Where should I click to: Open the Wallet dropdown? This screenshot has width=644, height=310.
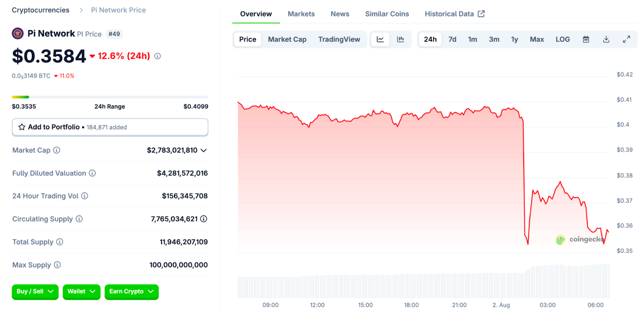pyautogui.click(x=81, y=292)
